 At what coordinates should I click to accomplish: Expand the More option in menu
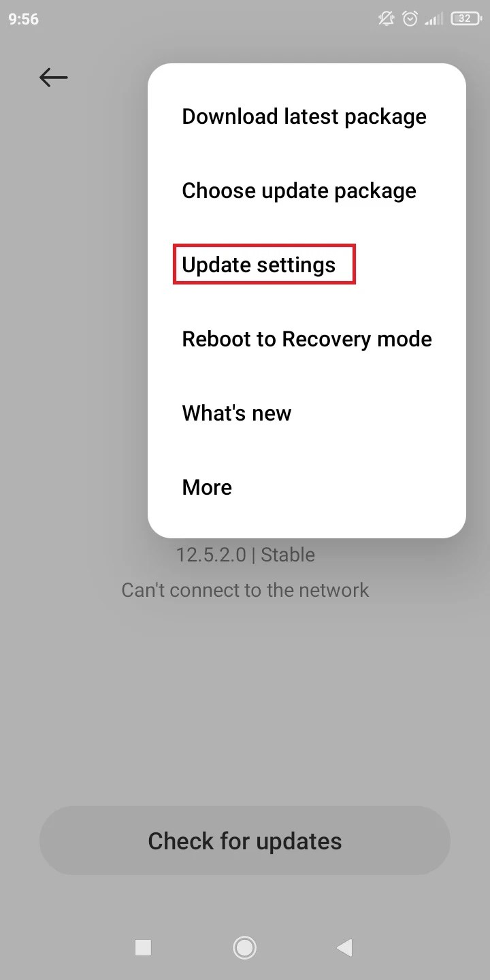pos(207,487)
